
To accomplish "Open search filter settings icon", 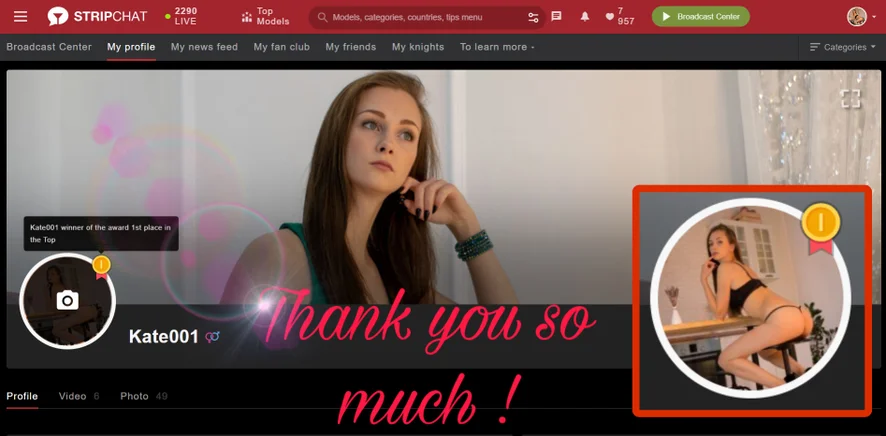I will pyautogui.click(x=533, y=17).
